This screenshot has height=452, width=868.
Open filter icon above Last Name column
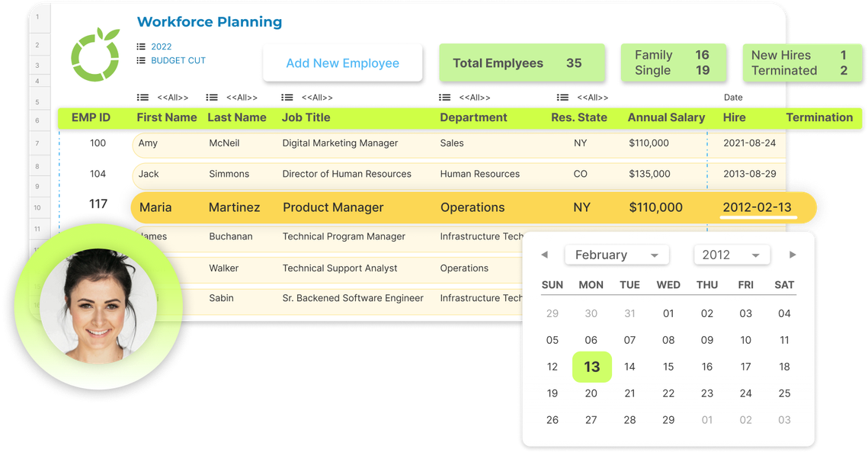coord(212,98)
